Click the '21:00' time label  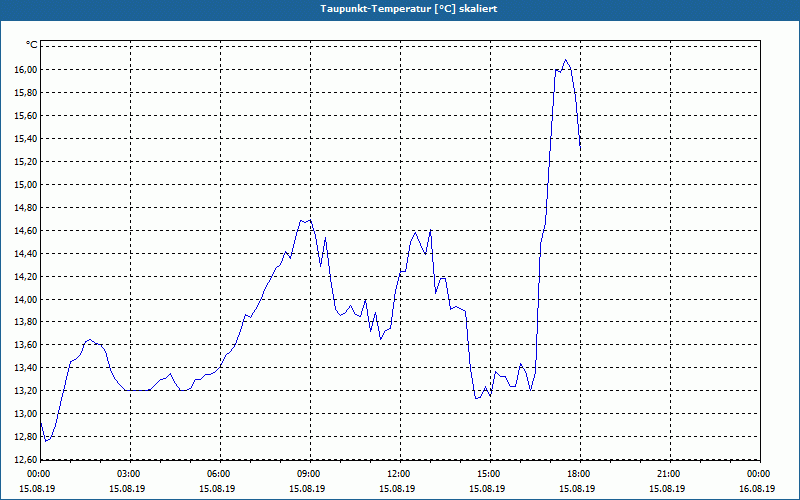[x=670, y=474]
